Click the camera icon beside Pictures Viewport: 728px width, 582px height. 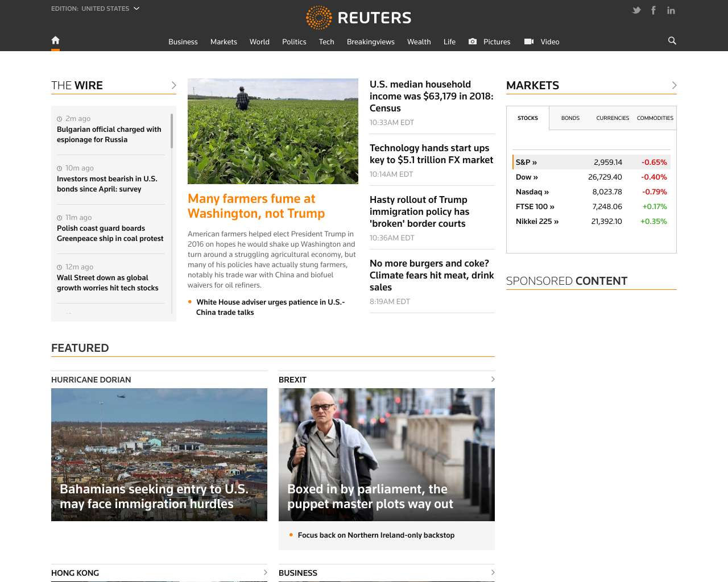(473, 41)
